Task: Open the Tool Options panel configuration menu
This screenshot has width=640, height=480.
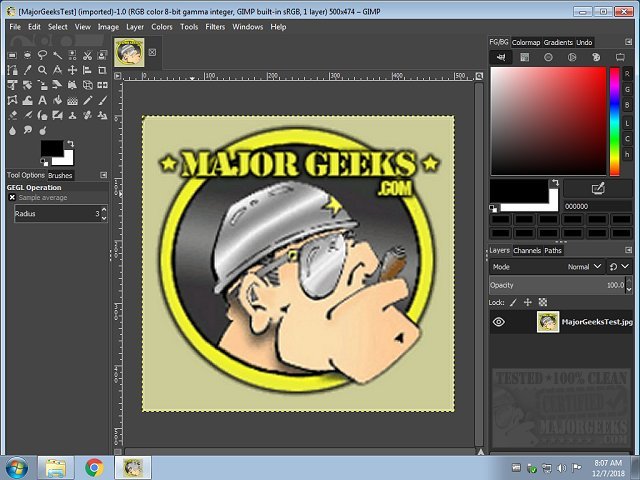Action: pyautogui.click(x=105, y=175)
